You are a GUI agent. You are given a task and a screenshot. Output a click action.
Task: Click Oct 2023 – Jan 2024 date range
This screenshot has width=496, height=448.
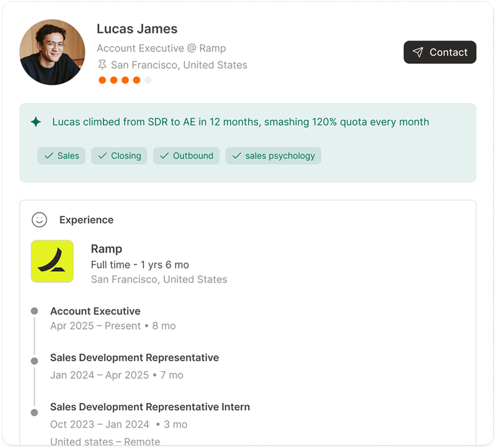tap(100, 424)
